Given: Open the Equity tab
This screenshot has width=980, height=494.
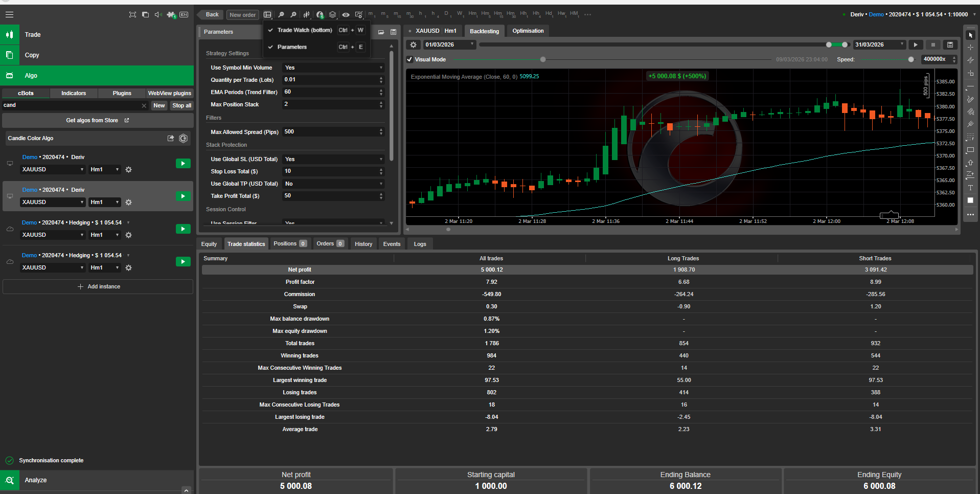Looking at the screenshot, I should point(209,244).
